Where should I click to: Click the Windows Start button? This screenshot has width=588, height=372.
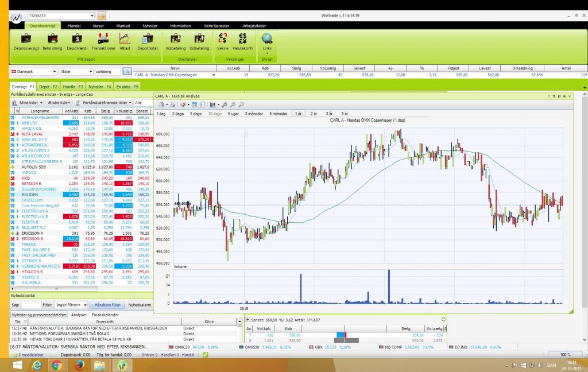[17, 365]
